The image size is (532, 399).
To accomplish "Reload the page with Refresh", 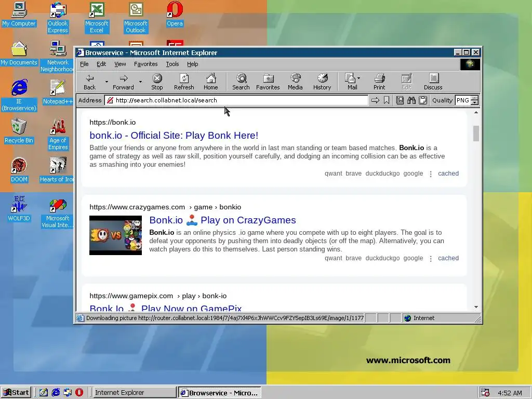I will (x=184, y=82).
